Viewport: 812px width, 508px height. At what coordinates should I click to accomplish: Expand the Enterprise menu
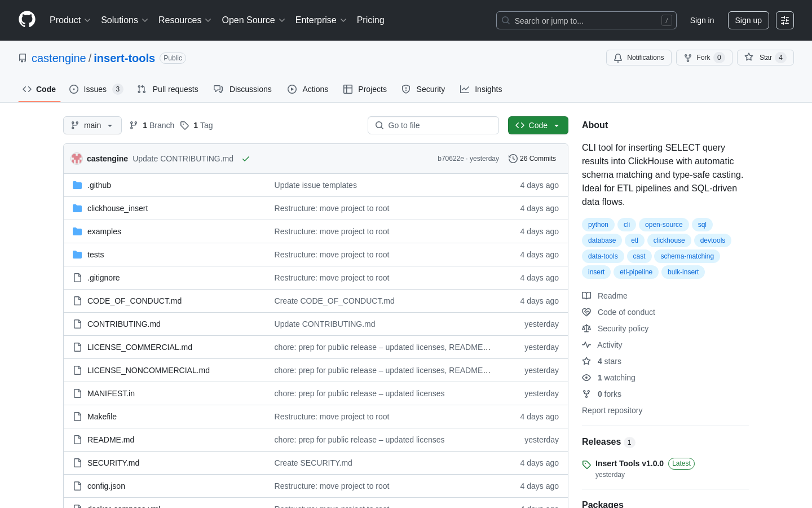click(x=321, y=20)
